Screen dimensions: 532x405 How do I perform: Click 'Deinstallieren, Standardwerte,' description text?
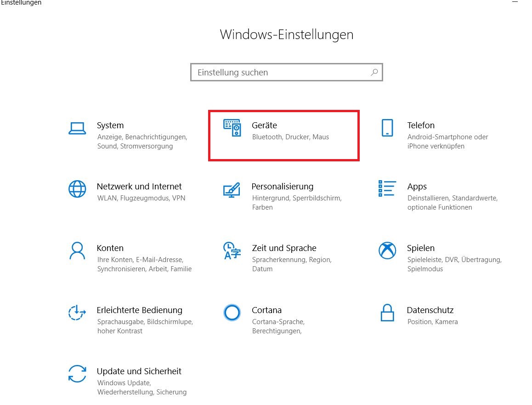coord(453,198)
